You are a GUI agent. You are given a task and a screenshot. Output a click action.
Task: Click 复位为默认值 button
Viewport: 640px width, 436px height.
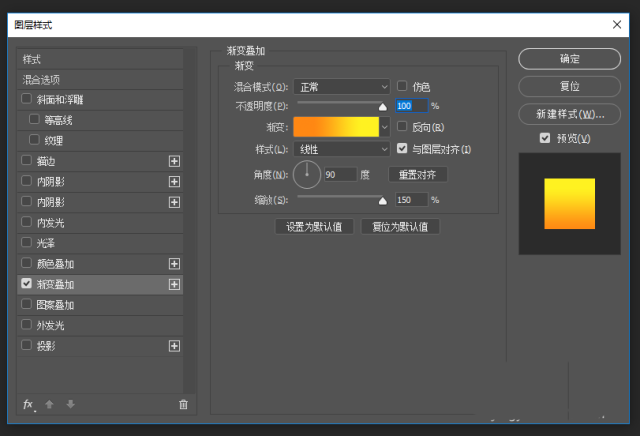pyautogui.click(x=400, y=227)
